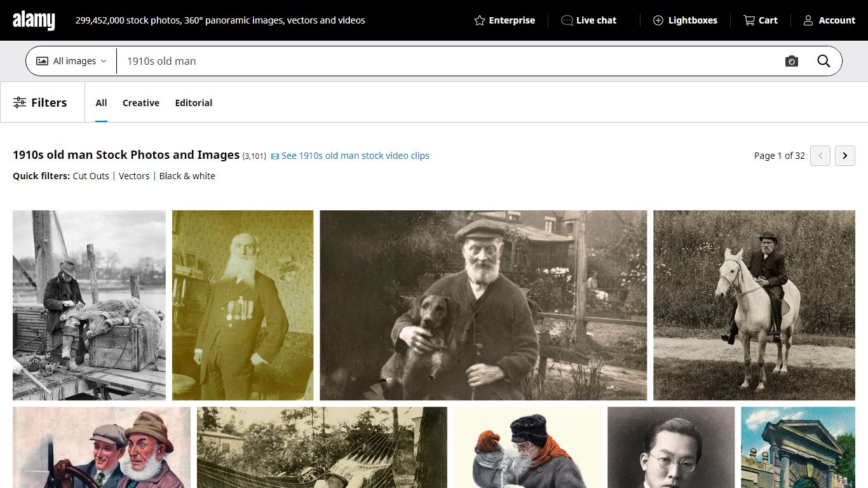868x488 pixels.
Task: Open illustration of man with kettle
Action: pyautogui.click(x=527, y=447)
